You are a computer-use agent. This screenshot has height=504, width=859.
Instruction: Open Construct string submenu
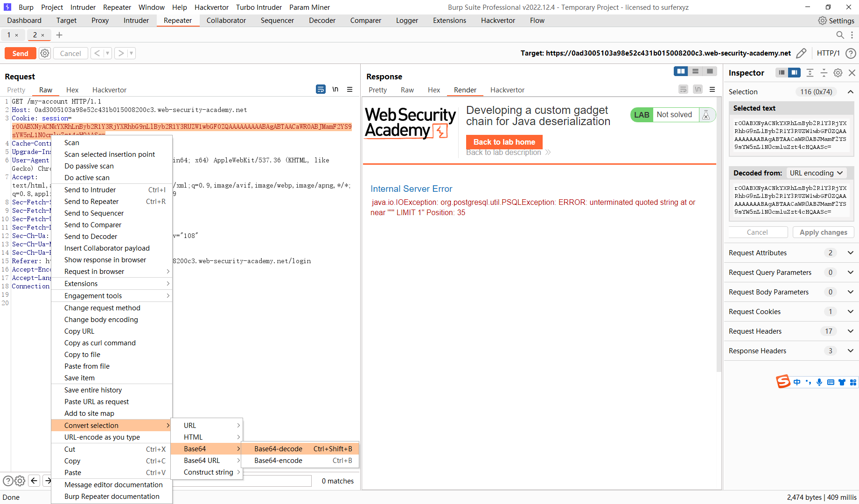click(207, 472)
